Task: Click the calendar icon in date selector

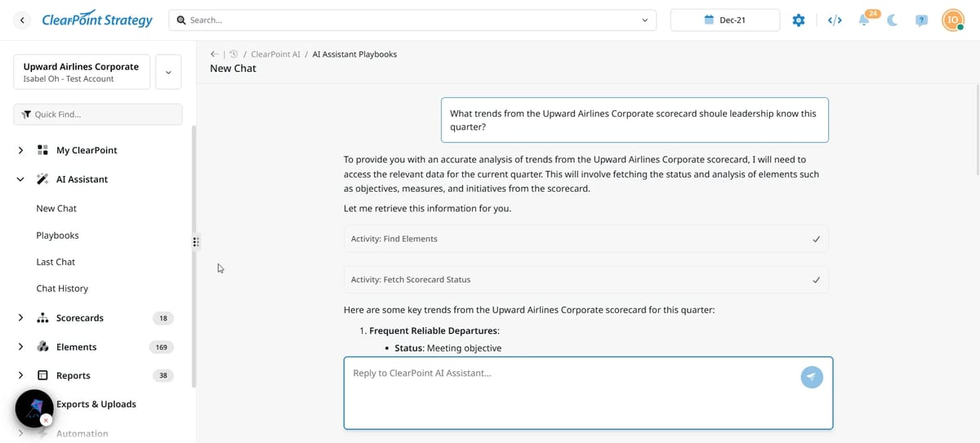Action: click(x=709, y=20)
